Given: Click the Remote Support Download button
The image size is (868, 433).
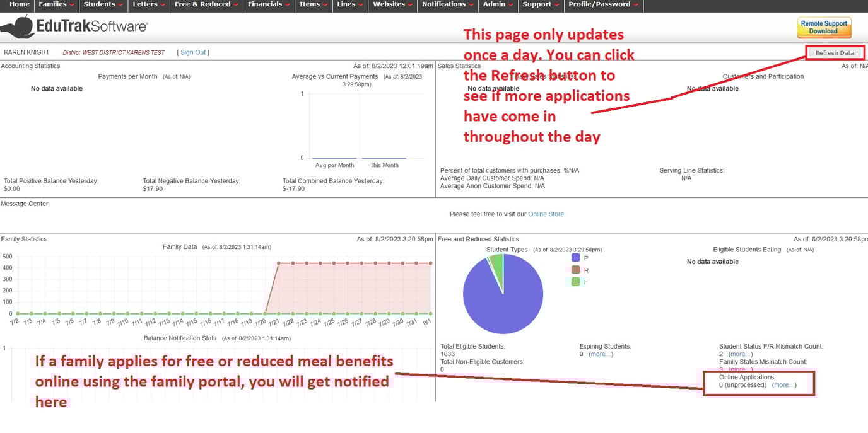Looking at the screenshot, I should tap(824, 27).
